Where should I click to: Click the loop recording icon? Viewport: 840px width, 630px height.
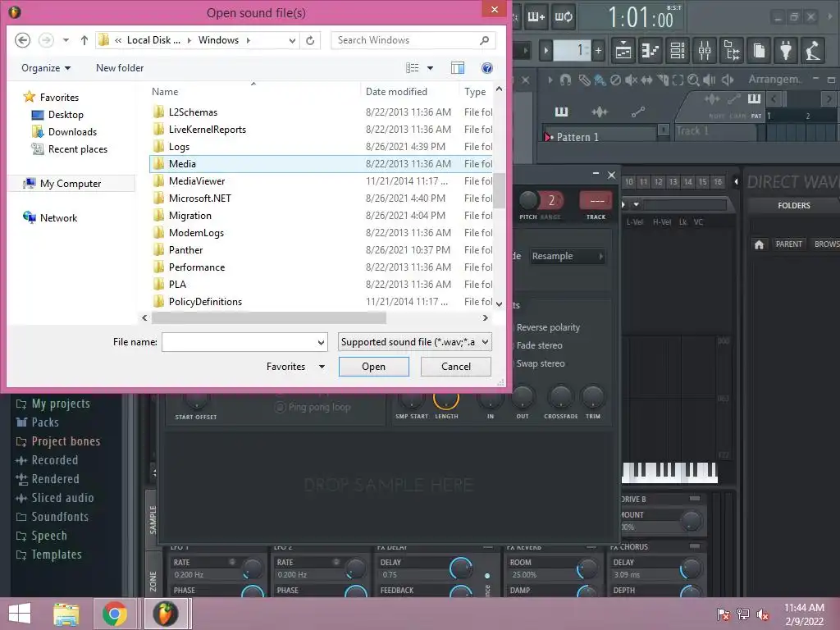pos(564,17)
